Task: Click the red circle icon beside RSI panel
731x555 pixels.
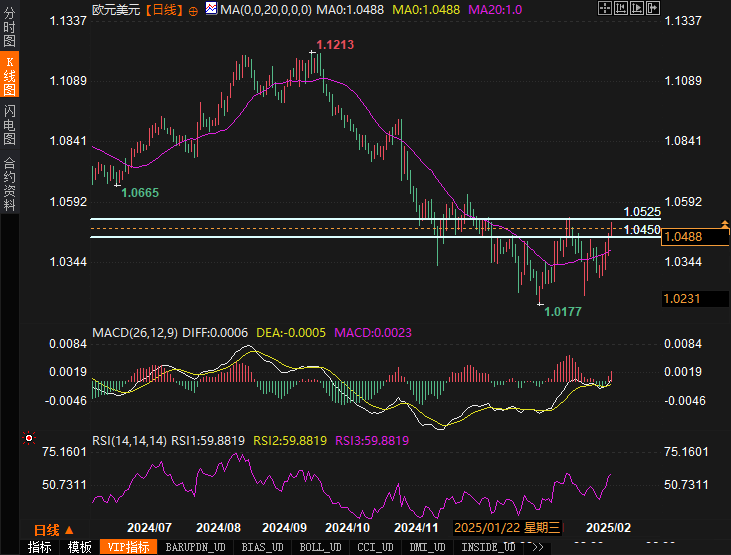Action: (29, 438)
